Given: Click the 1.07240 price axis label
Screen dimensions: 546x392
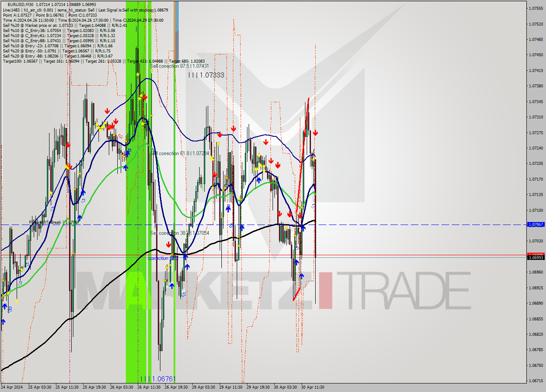Looking at the screenshot, I should pos(536,148).
